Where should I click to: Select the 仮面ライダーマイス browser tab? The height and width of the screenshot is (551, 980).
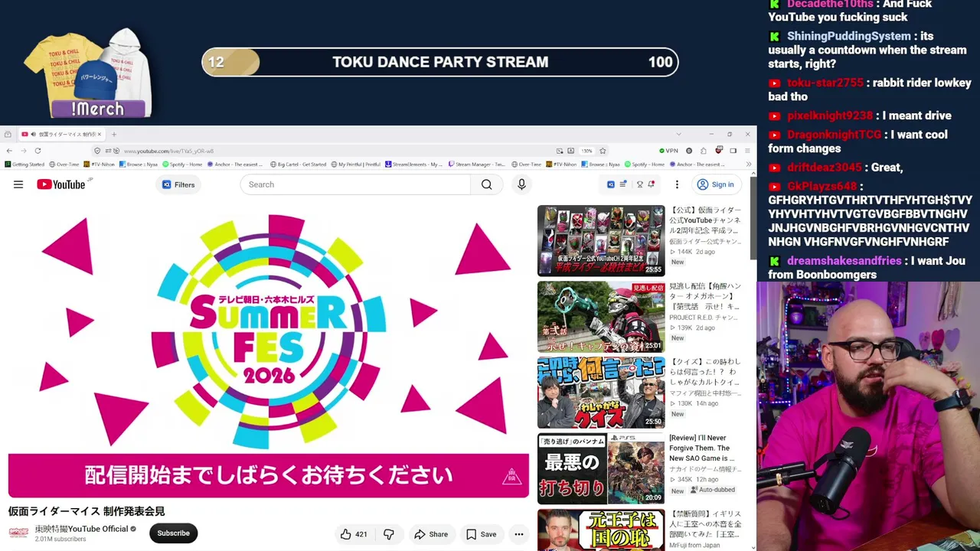click(x=61, y=134)
